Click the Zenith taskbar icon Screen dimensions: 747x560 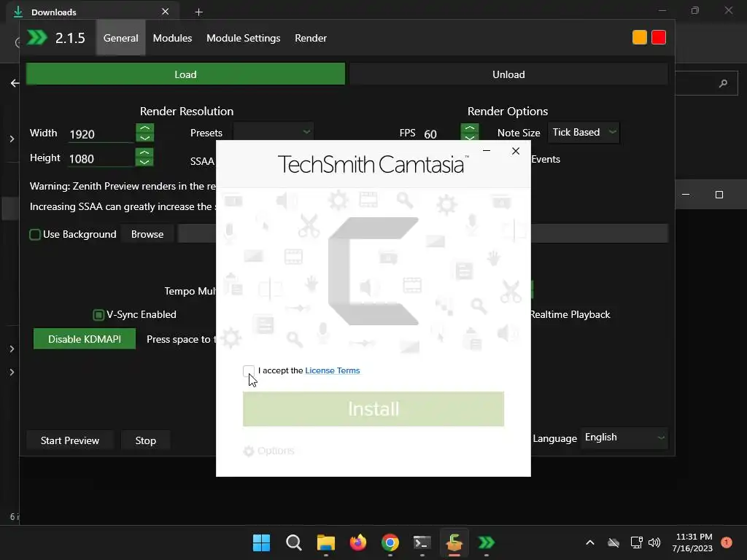coord(487,542)
